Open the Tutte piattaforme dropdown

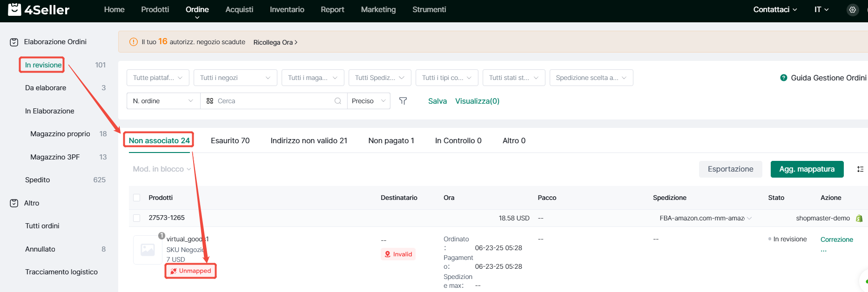coord(158,78)
